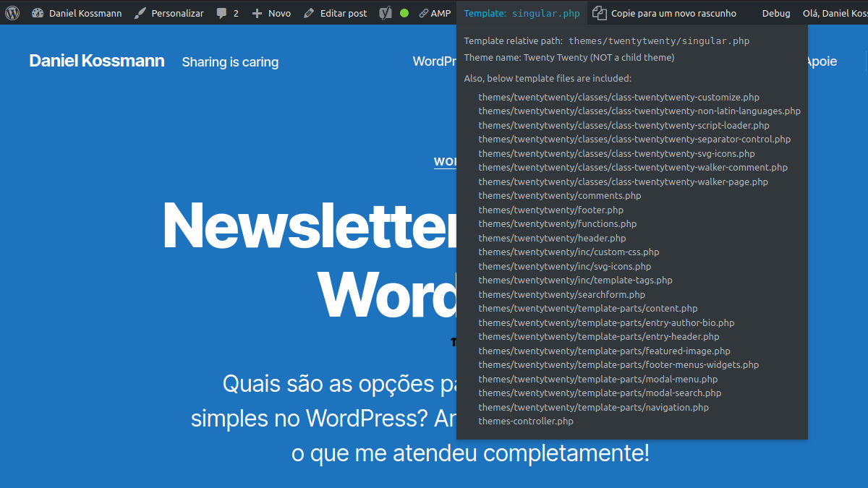
Task: Click the copy icon for new draft
Action: pos(599,13)
